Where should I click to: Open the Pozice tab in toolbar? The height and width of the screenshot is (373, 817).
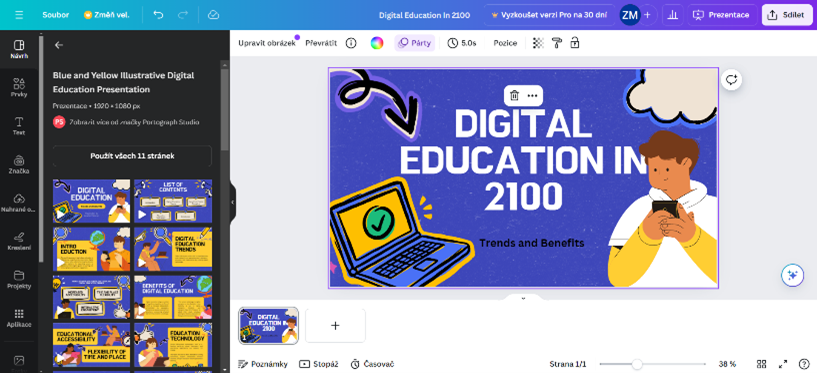(x=505, y=43)
